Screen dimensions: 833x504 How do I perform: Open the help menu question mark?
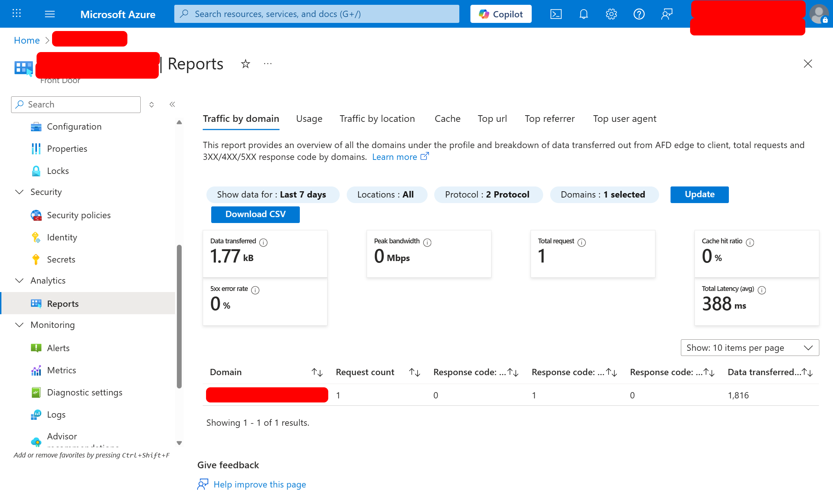[x=639, y=14]
